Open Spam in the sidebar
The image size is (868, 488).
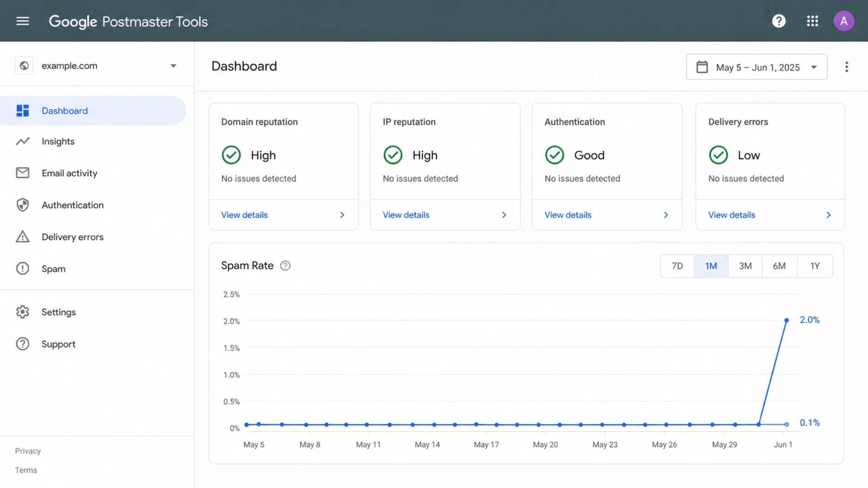(x=93, y=269)
